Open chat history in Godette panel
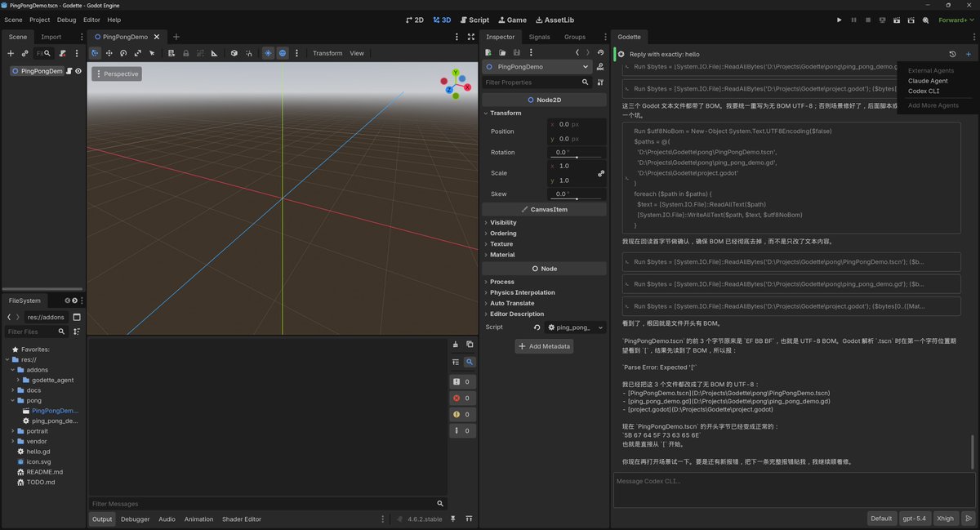 pyautogui.click(x=952, y=54)
